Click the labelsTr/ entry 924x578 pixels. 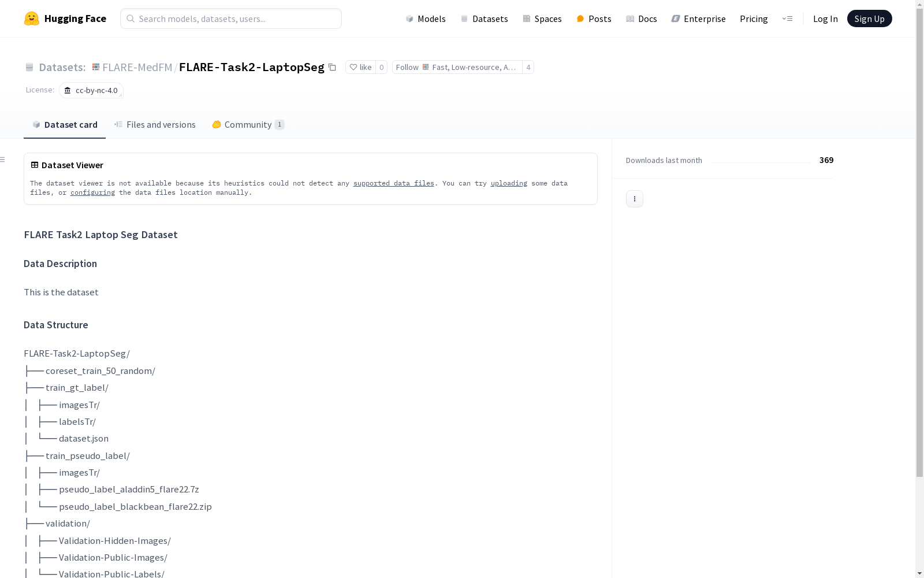point(77,421)
